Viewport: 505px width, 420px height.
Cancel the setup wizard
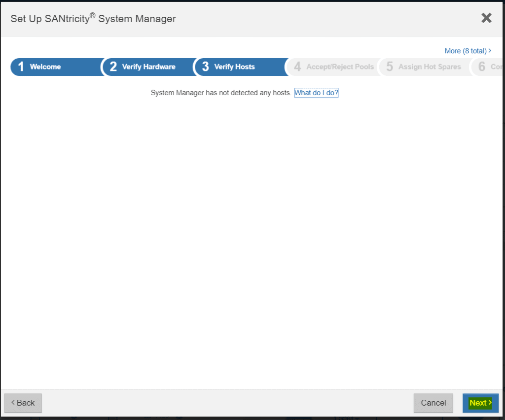(433, 403)
